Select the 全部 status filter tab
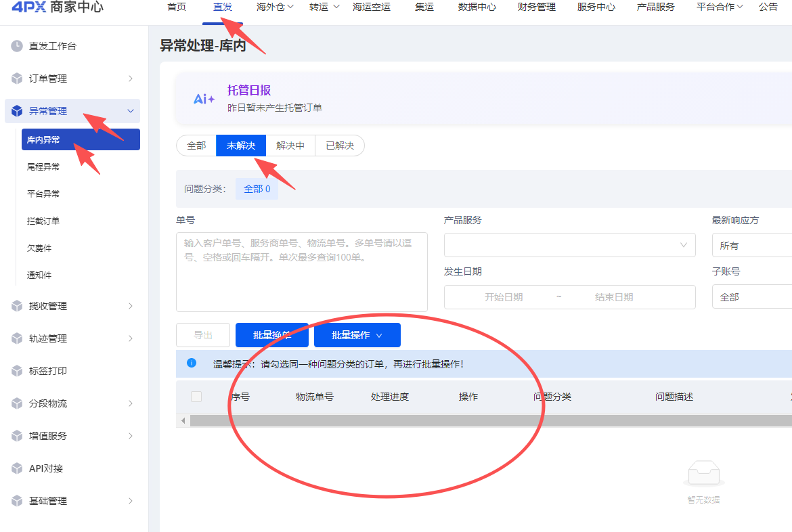 point(196,146)
